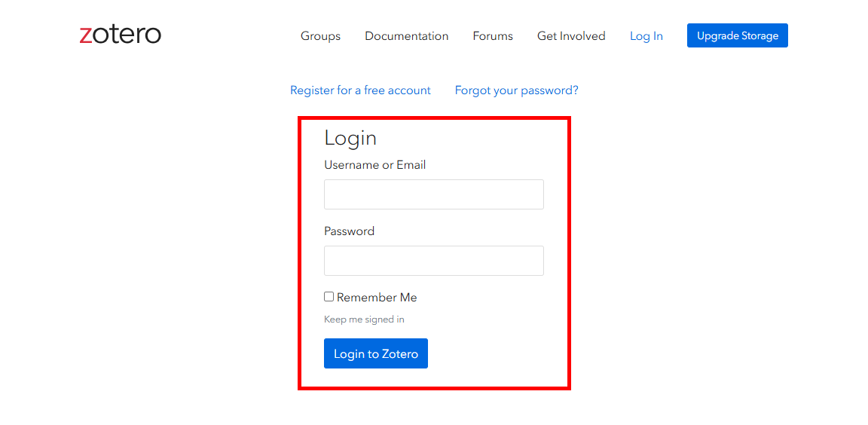Select Get Involved in the top navigation

[x=571, y=36]
